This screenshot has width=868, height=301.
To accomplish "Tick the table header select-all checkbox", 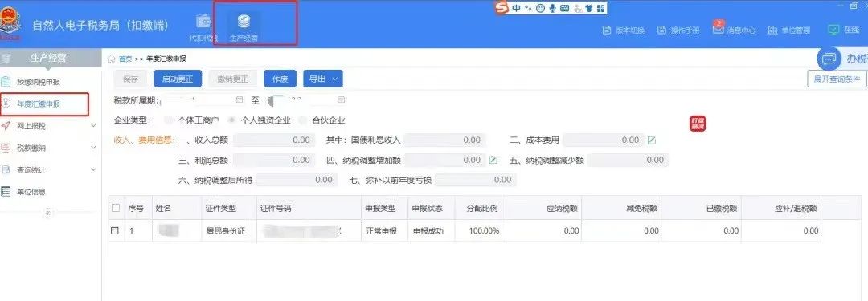I will (x=115, y=209).
